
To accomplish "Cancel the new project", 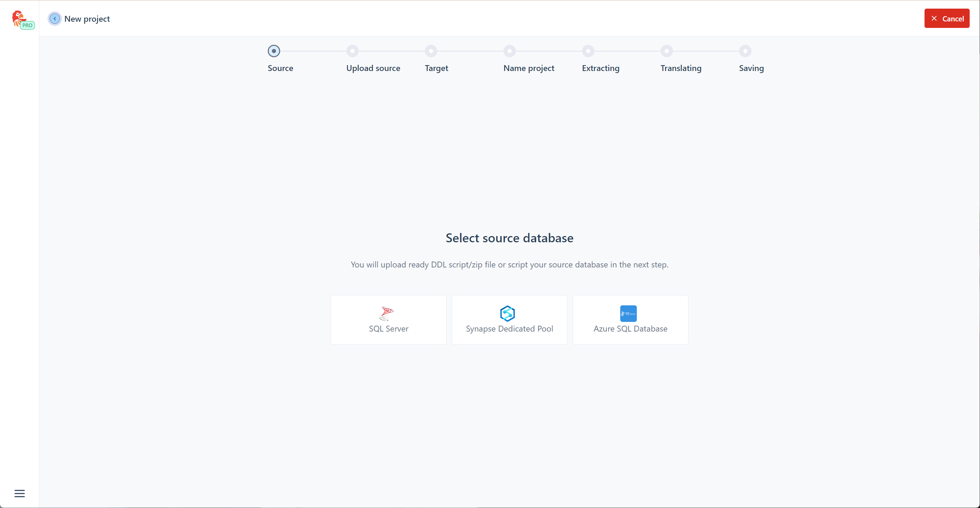I will (947, 19).
